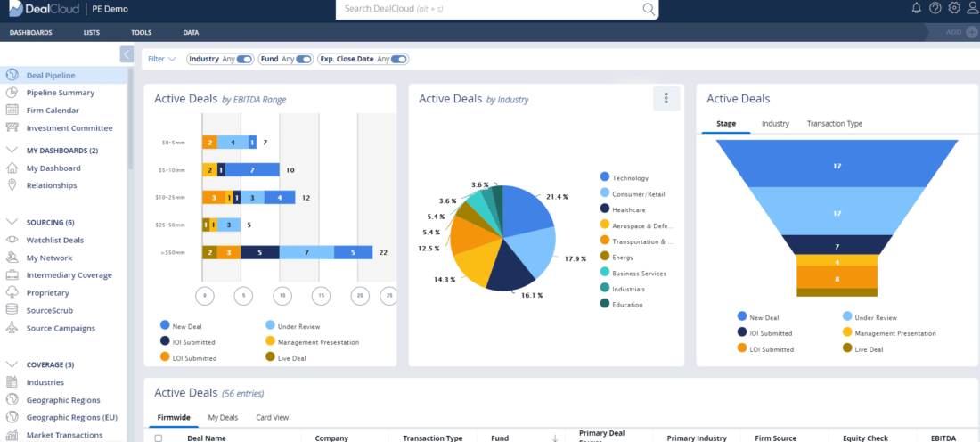Click the Technology legend color swatch

coord(605,178)
